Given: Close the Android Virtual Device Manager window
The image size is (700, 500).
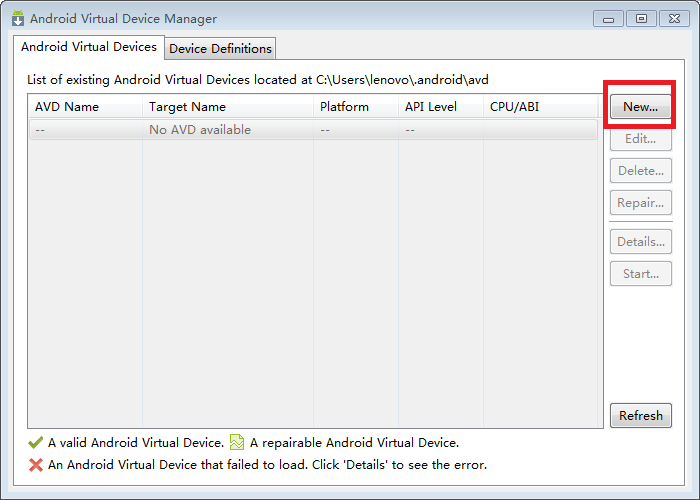Looking at the screenshot, I should (675, 19).
